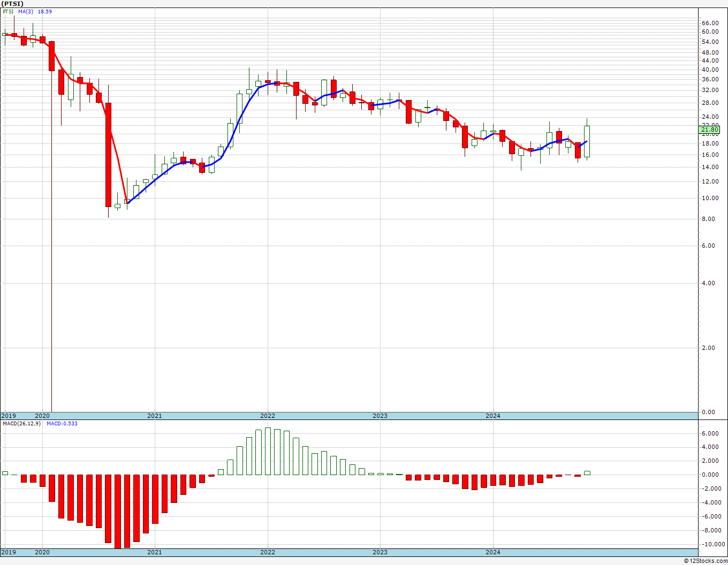The height and width of the screenshot is (565, 728).
Task: Click the 2023 label on price axis
Action: pos(380,416)
